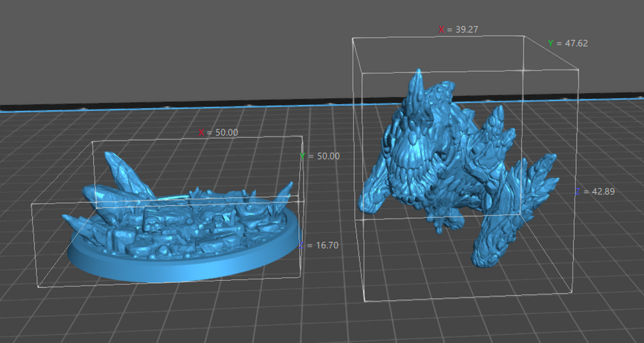Screen dimensions: 644x343
Task: Click the Z = 42.89 height label
Action: (x=595, y=192)
